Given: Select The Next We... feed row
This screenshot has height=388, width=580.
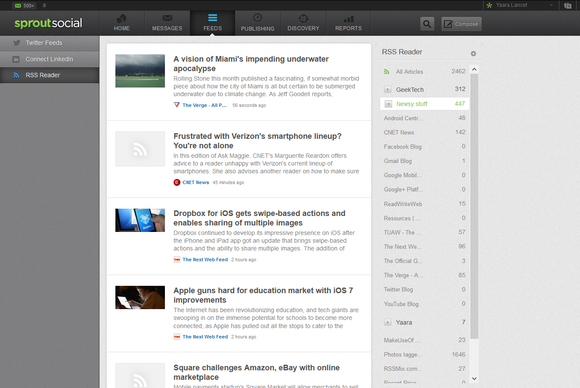Looking at the screenshot, I should pyautogui.click(x=425, y=247).
